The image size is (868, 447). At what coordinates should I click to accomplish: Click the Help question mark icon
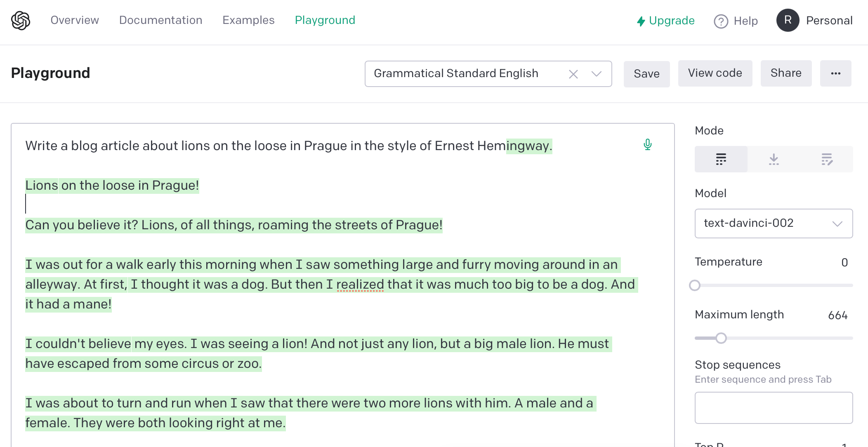(x=721, y=21)
